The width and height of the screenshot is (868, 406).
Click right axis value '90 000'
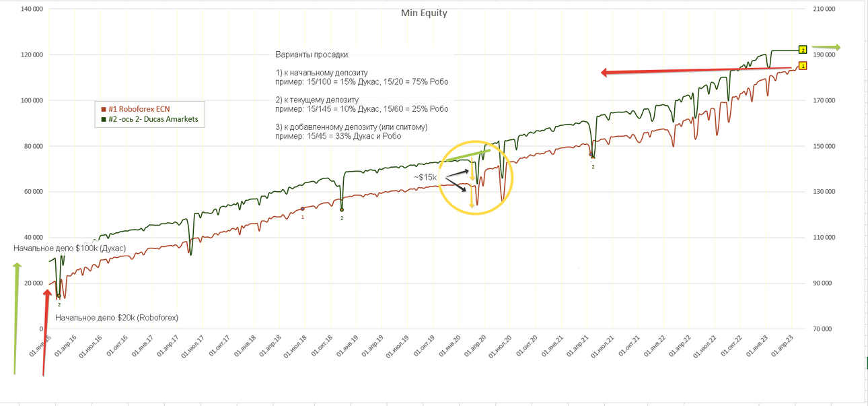823,283
